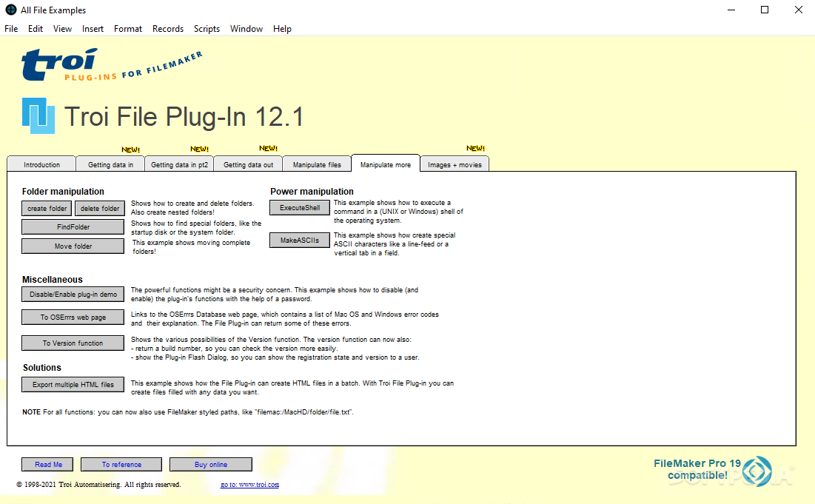Open the Records menu
This screenshot has height=504, width=815.
point(168,29)
